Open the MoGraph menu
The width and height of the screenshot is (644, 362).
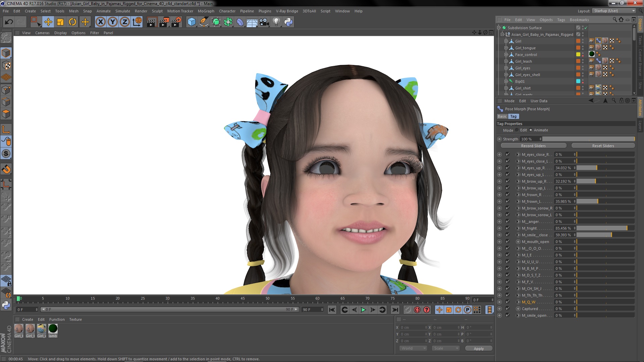[206, 11]
